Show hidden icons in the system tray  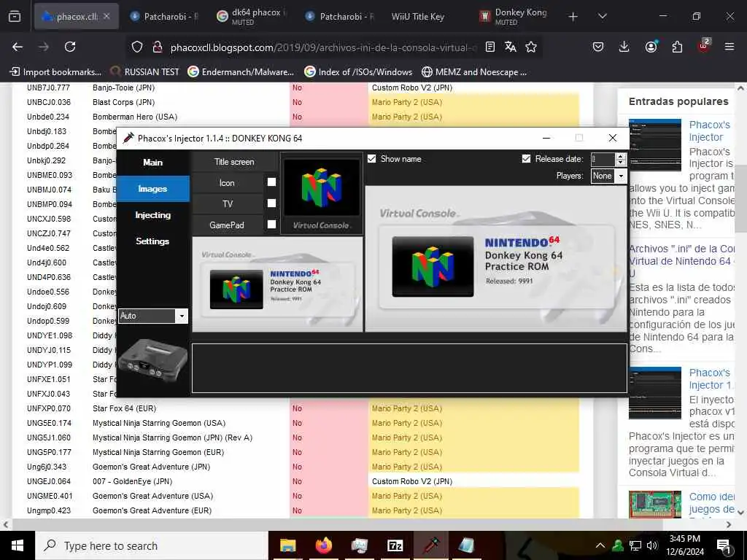coord(600,545)
